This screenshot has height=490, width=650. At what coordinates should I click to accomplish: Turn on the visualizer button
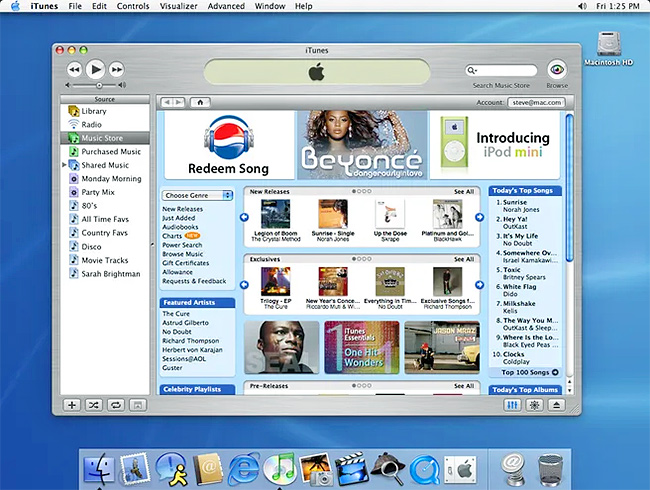(534, 405)
